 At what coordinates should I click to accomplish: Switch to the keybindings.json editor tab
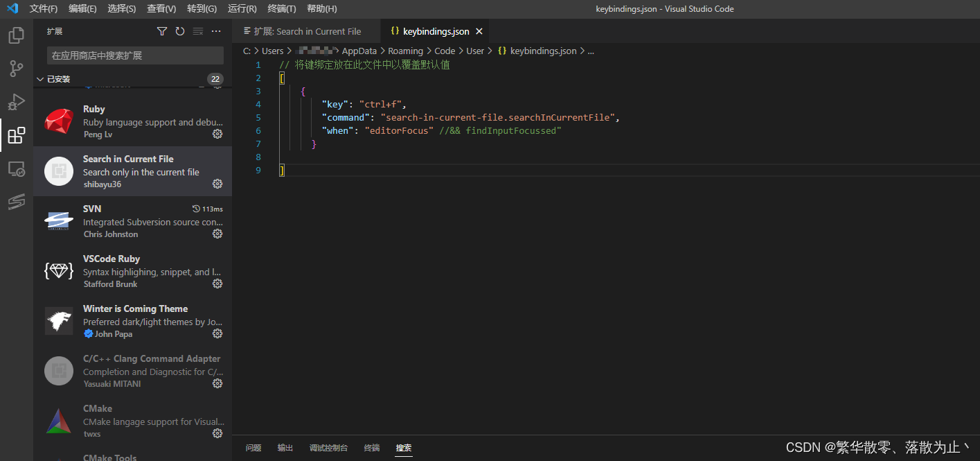click(x=435, y=31)
